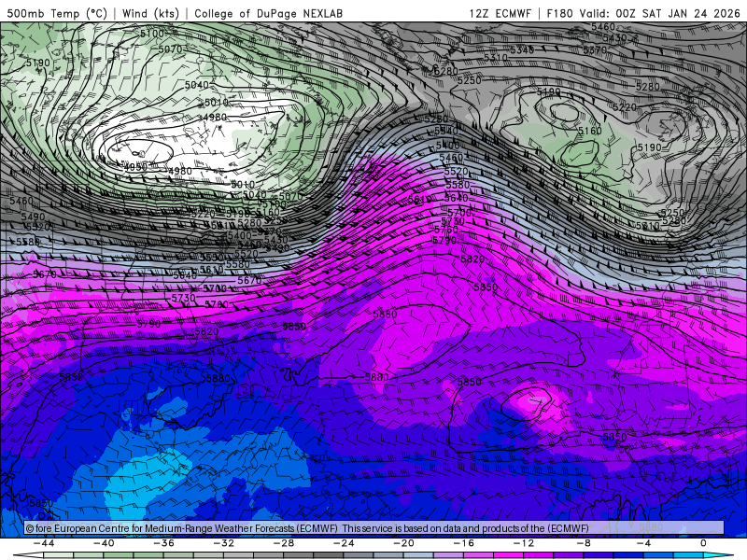The height and width of the screenshot is (560, 747).
Task: Click the -8 color scale label
Action: (584, 543)
